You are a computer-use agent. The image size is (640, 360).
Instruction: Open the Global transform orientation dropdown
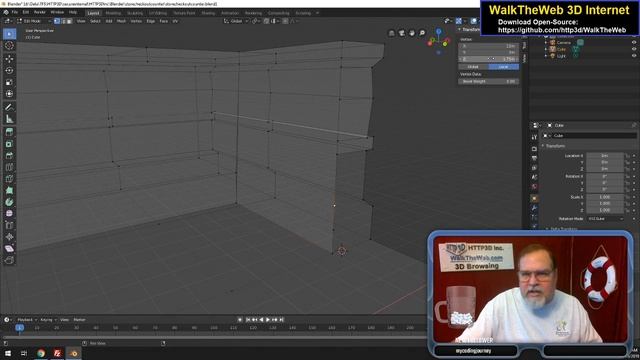[x=236, y=21]
